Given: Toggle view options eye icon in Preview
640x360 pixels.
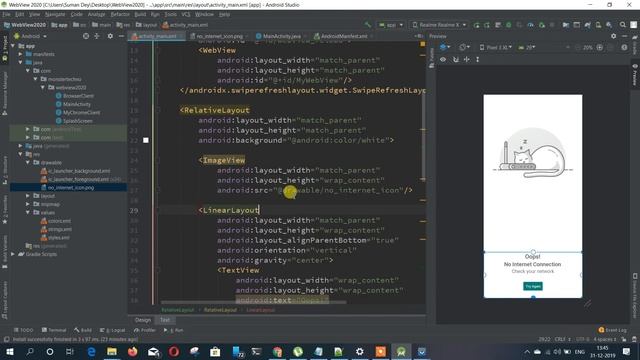Looking at the screenshot, I should (x=443, y=59).
